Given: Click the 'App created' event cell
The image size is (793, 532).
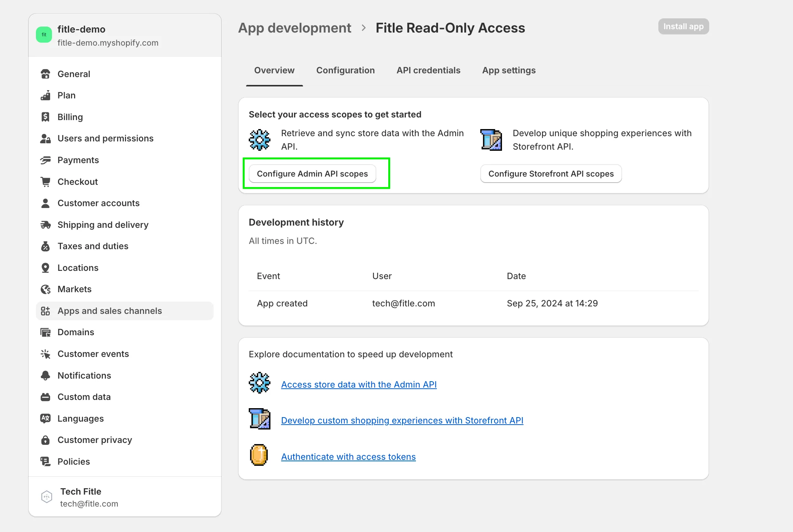Looking at the screenshot, I should (x=282, y=303).
